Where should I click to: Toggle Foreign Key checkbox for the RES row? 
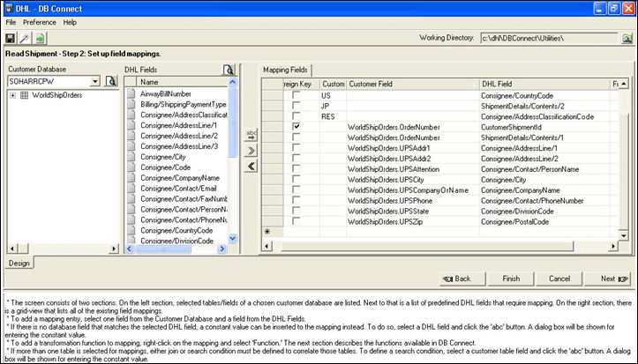(x=296, y=116)
